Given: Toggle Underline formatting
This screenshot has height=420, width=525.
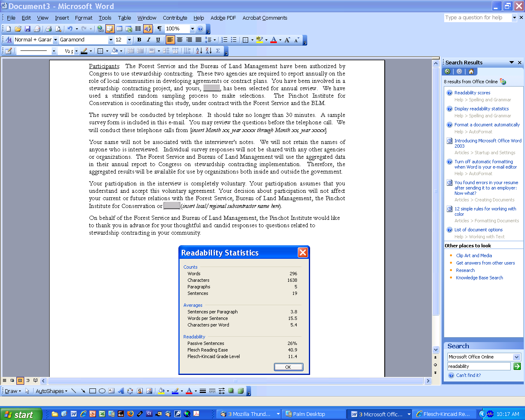Looking at the screenshot, I should click(x=158, y=40).
